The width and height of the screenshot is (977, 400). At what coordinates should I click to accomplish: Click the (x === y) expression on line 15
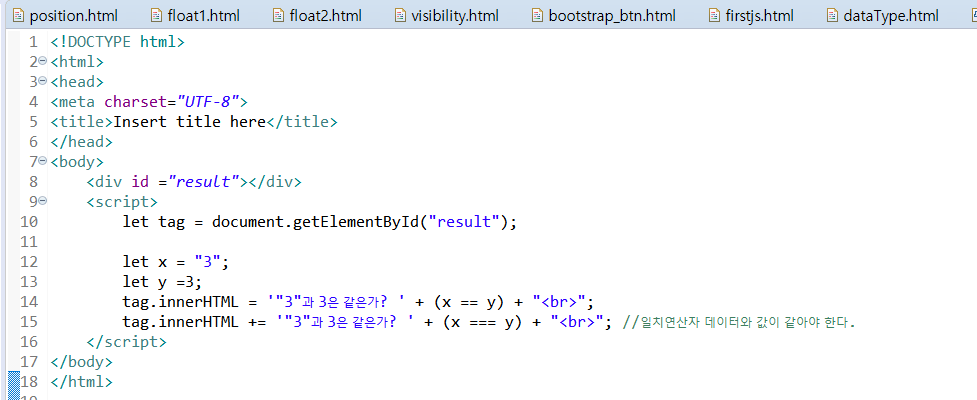(x=482, y=322)
